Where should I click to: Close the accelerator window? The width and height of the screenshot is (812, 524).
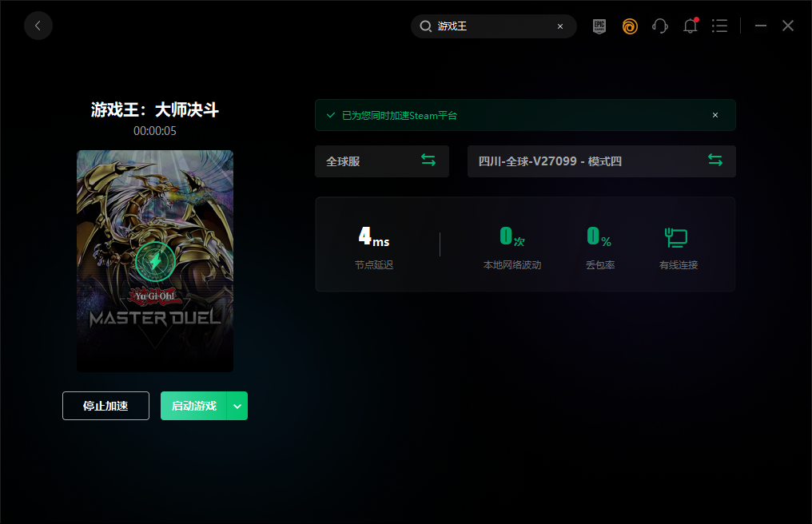coord(788,26)
